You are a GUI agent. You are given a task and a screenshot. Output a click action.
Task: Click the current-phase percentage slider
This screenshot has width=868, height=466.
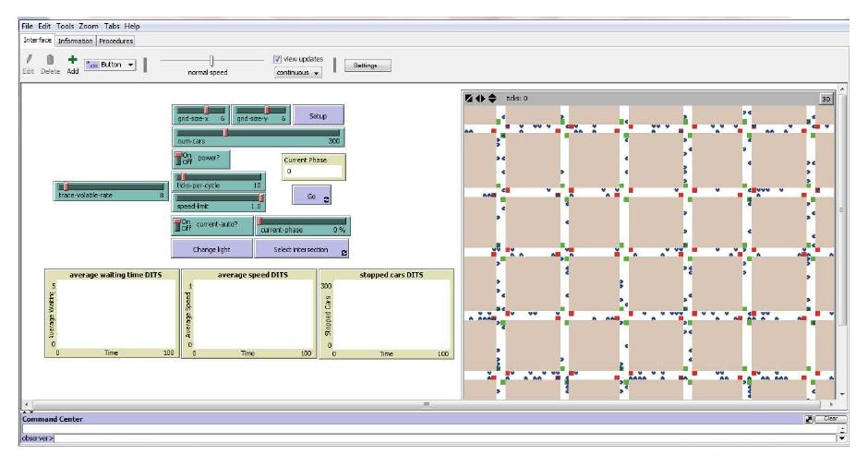pos(302,225)
